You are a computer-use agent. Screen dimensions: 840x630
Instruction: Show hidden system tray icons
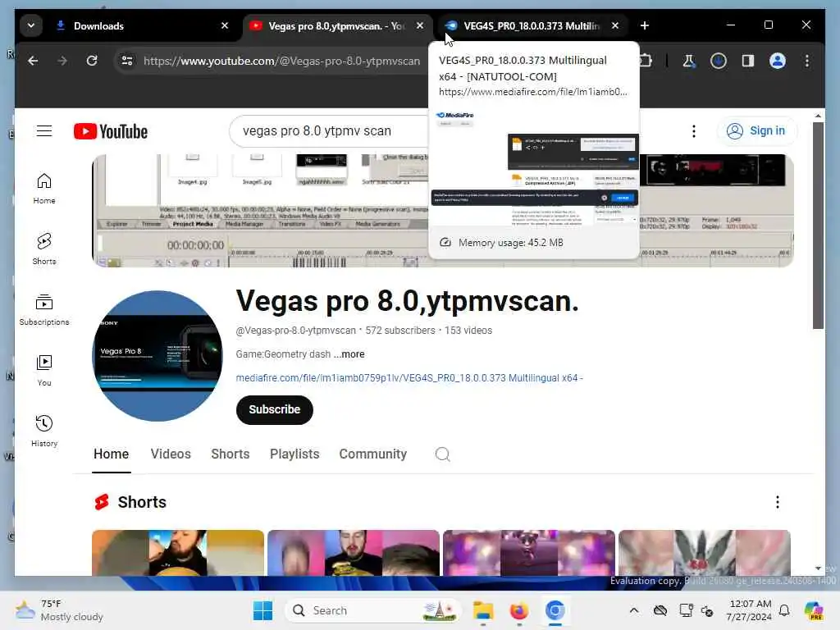click(634, 610)
